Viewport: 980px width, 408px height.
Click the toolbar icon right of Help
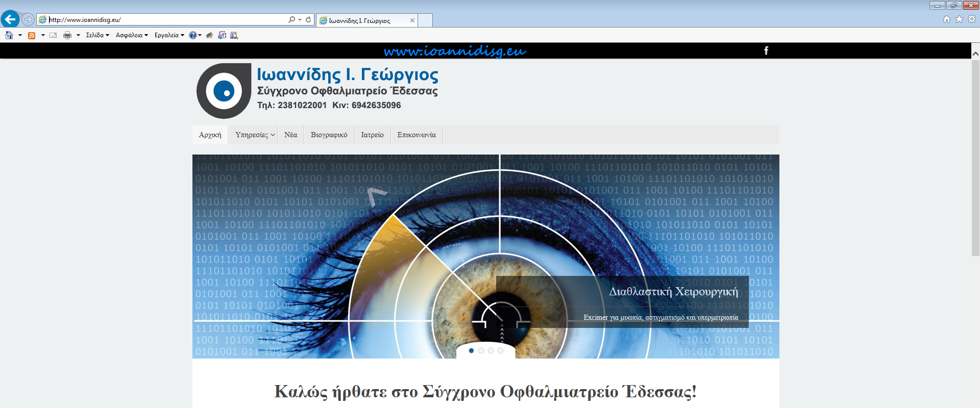pos(209,35)
